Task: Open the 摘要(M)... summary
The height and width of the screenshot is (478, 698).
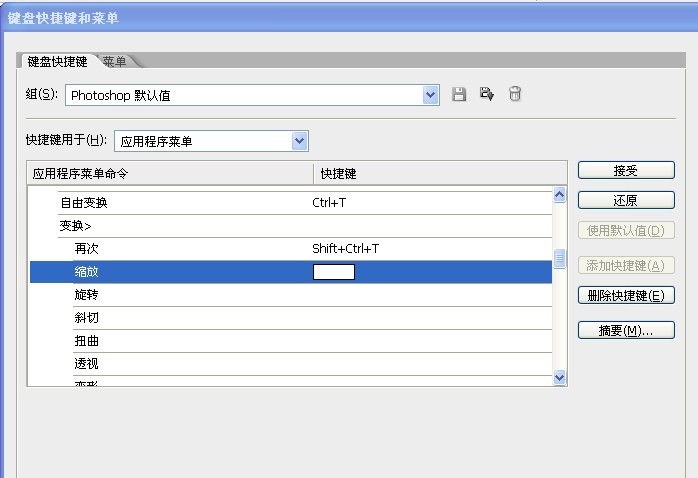Action: tap(626, 330)
